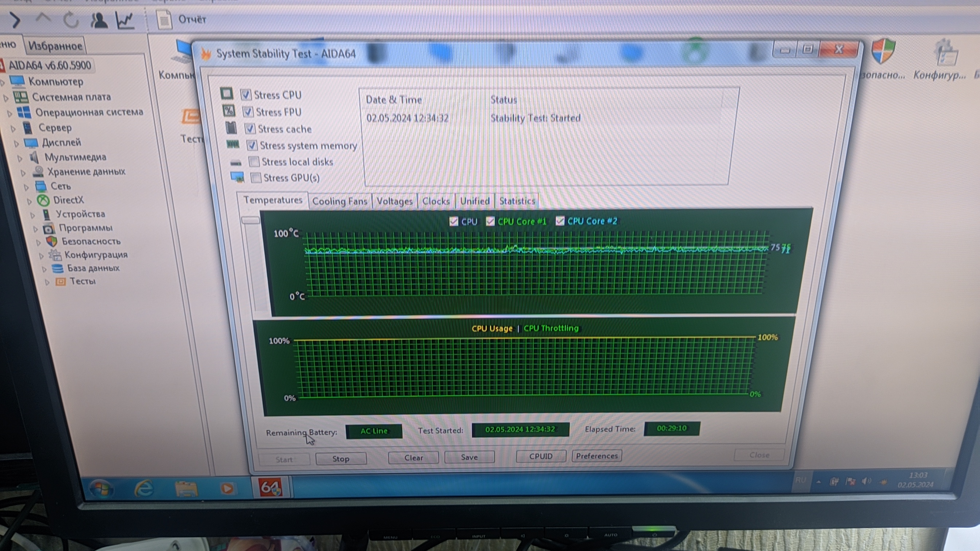This screenshot has width=980, height=551.
Task: Show hidden tray icons arrow
Action: [x=818, y=482]
